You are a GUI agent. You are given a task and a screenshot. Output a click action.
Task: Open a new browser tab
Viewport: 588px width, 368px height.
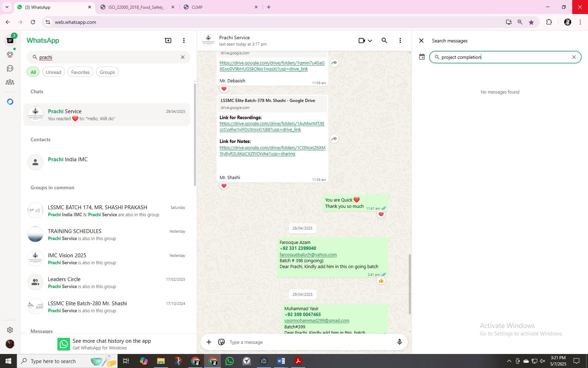[269, 7]
